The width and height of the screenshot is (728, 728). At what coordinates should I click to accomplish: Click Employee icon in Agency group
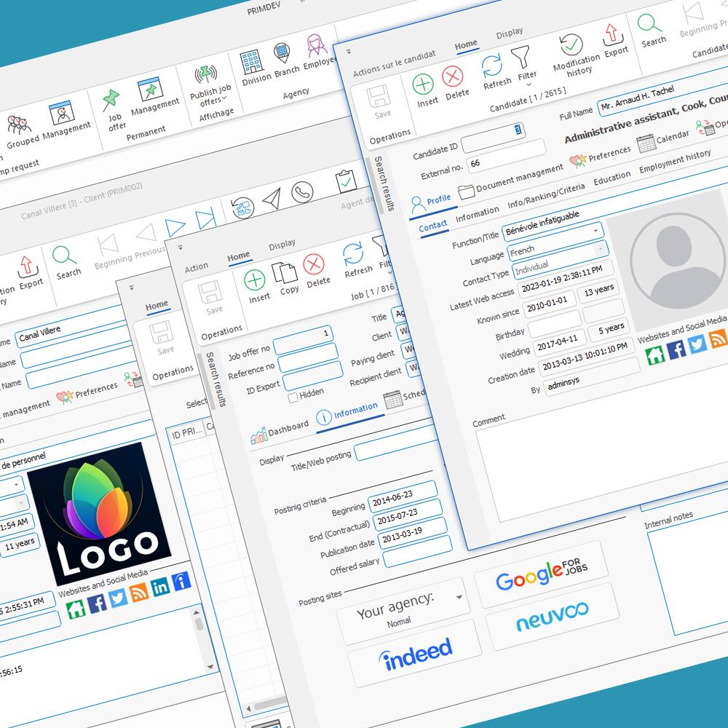316,45
